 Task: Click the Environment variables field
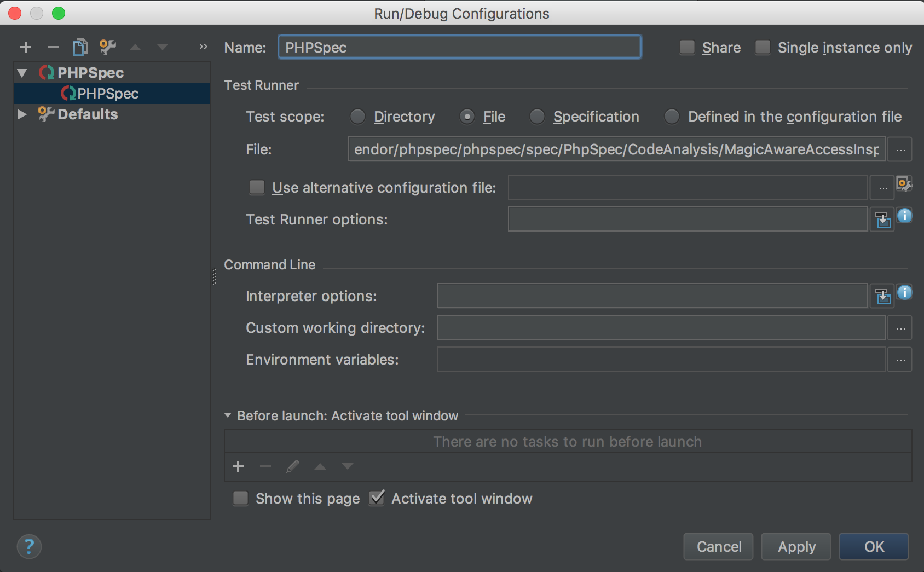click(x=661, y=360)
